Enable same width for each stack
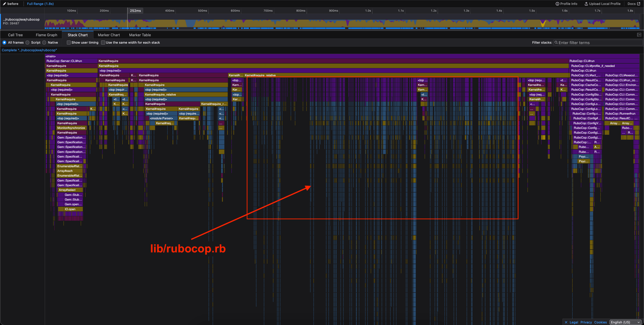644x325 pixels. (103, 43)
